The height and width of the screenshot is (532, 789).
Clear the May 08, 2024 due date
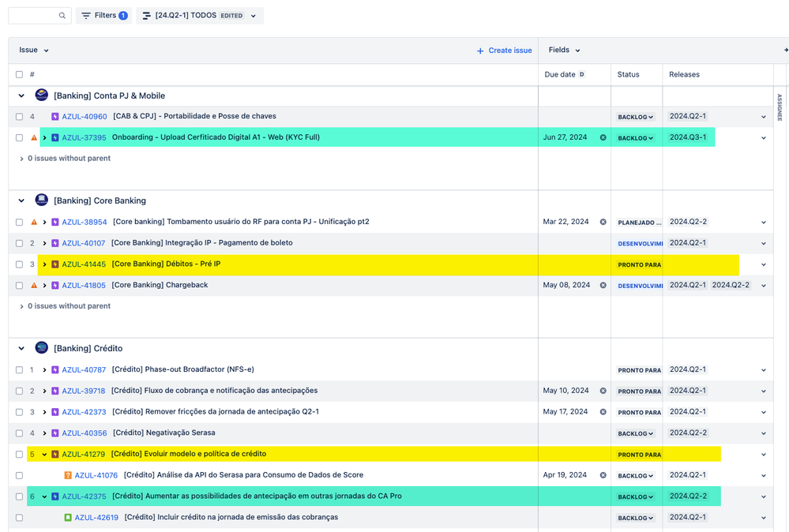point(603,286)
